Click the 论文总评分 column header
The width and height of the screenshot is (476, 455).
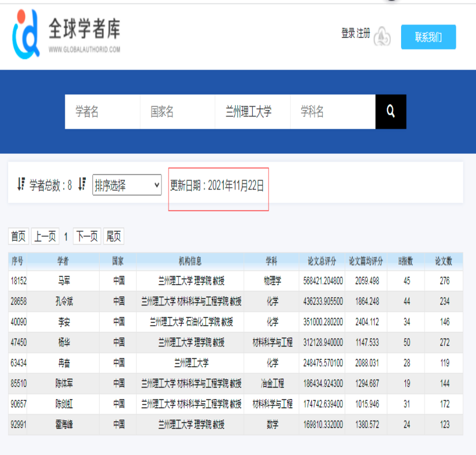pyautogui.click(x=322, y=261)
